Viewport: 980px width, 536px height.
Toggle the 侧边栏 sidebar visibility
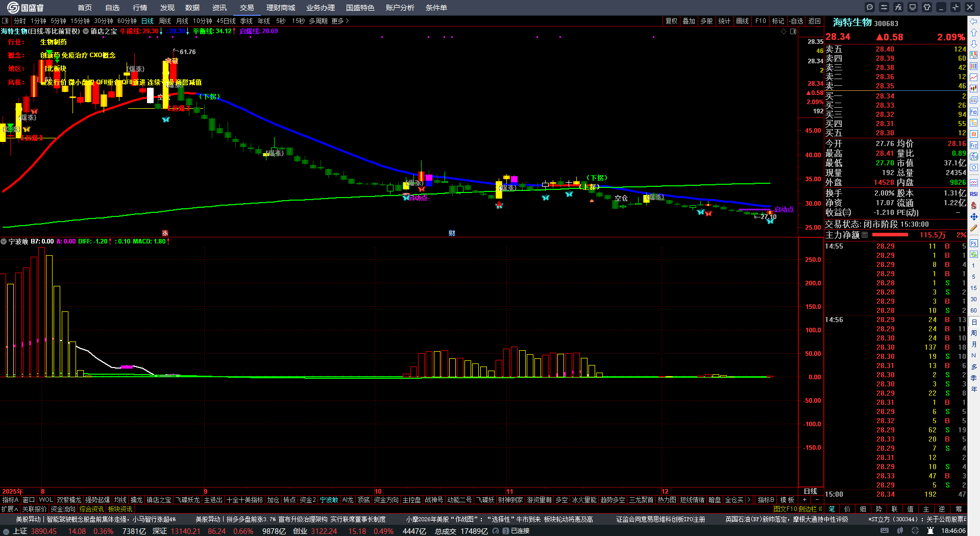tap(810, 509)
